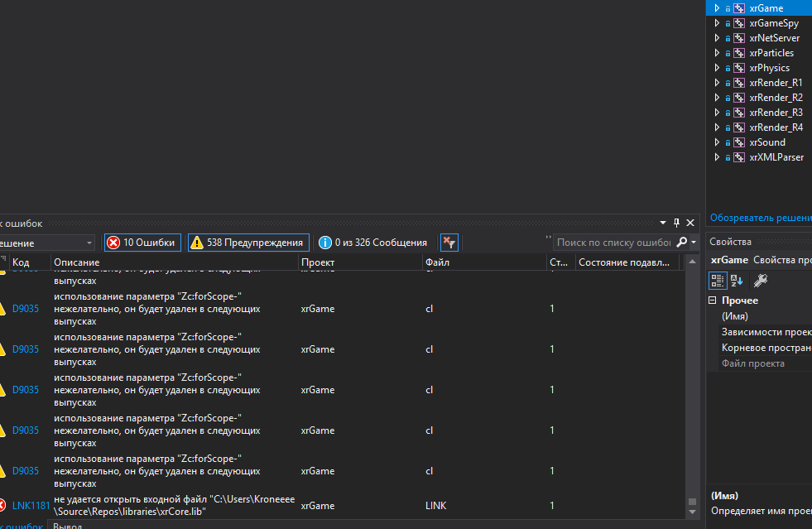Toggle the 538 Предупреждения warnings filter
812x529 pixels.
pos(248,243)
